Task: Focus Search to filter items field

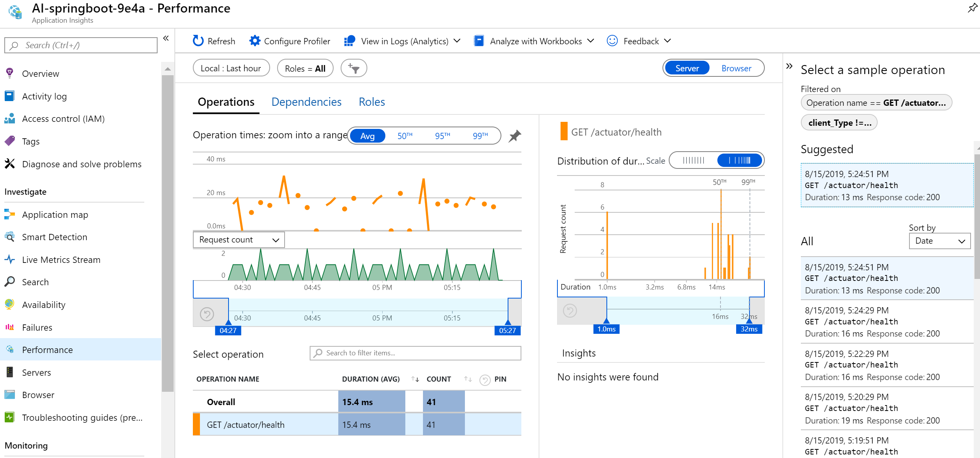Action: click(416, 353)
